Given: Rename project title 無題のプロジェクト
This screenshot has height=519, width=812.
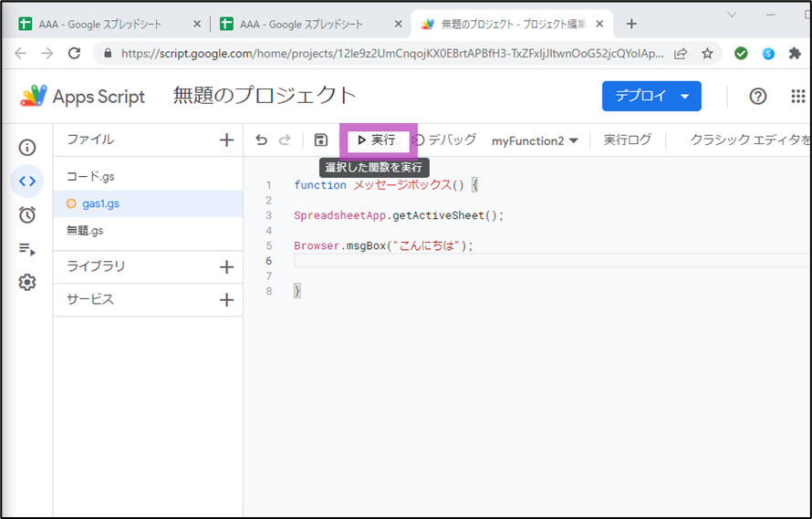Looking at the screenshot, I should tap(265, 96).
